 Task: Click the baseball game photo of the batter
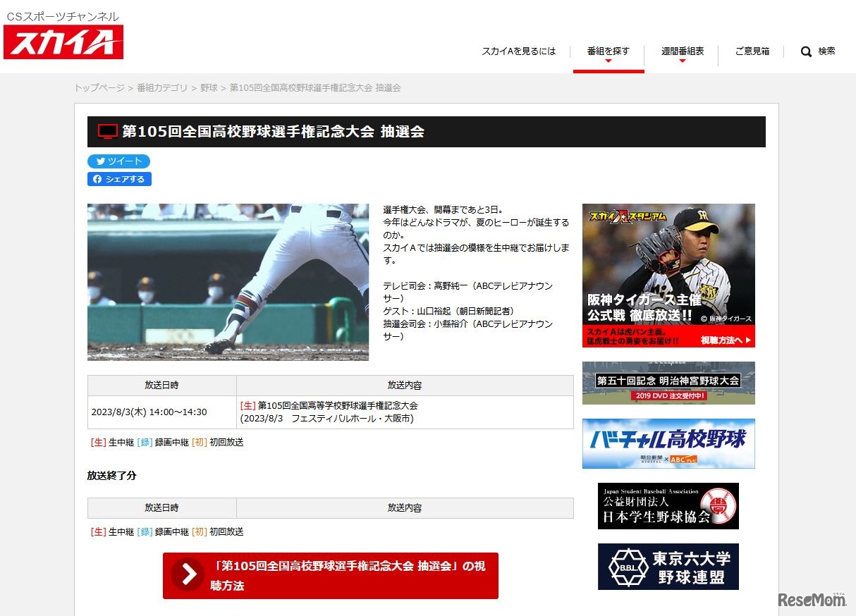(x=227, y=281)
